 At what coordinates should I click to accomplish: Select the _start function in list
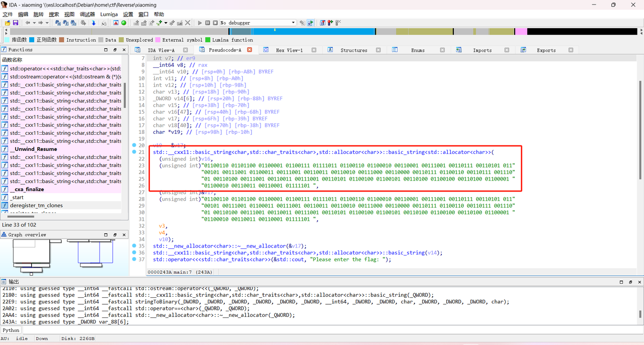pos(17,198)
